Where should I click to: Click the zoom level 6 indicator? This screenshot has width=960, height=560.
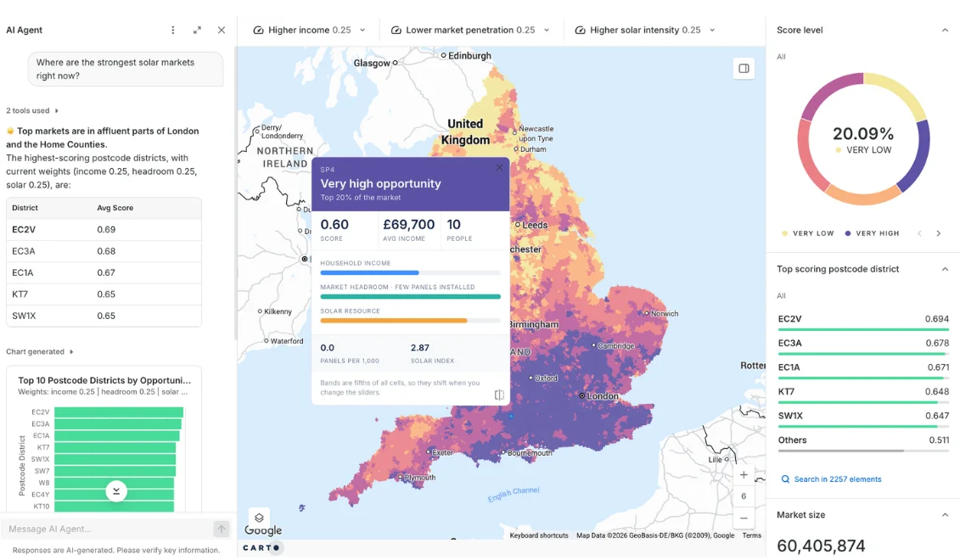[x=744, y=496]
